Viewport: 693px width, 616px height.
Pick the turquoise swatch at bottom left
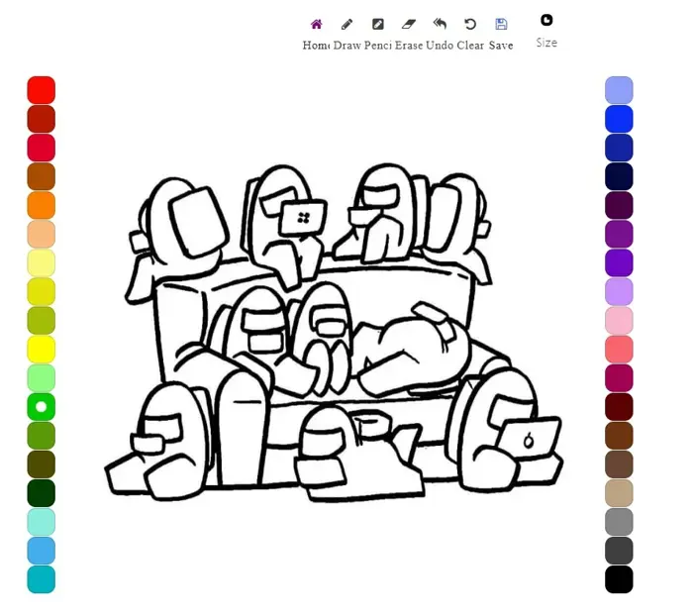(x=42, y=579)
